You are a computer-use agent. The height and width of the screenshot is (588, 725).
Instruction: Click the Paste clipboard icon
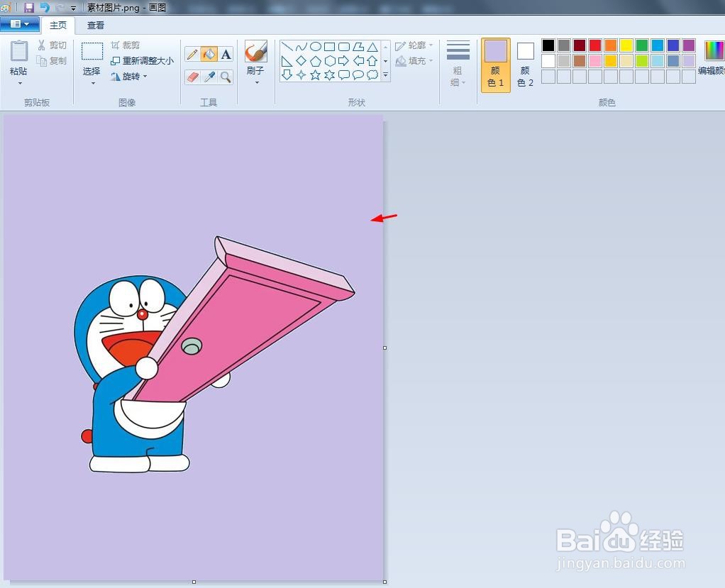19,50
